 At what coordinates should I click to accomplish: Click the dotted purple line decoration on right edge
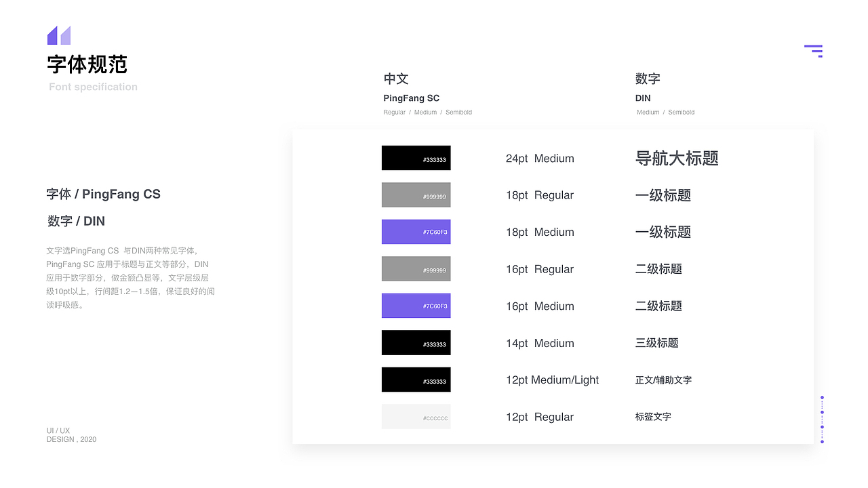tap(821, 418)
